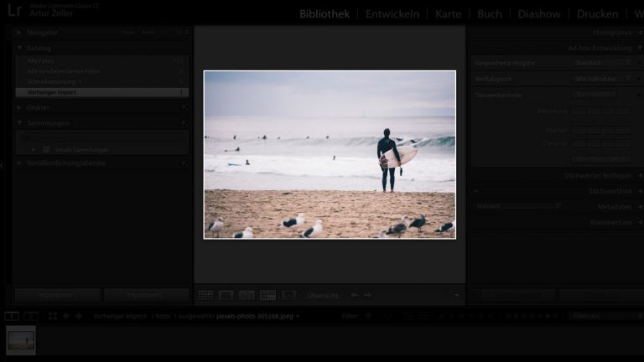The image size is (644, 362).
Task: Select Survey view icon in the toolbar
Action: pos(267,295)
